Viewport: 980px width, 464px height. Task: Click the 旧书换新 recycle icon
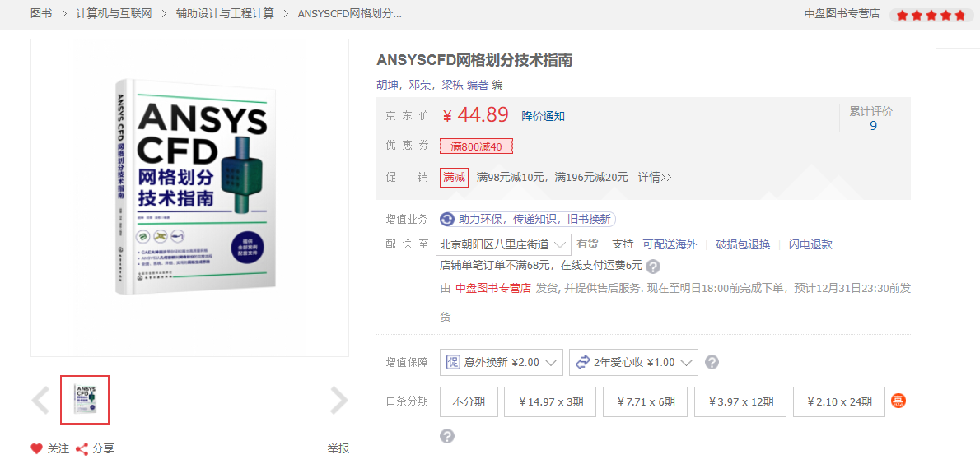pyautogui.click(x=447, y=219)
